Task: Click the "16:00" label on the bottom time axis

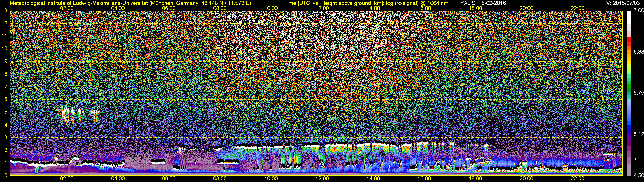Action: (424, 179)
